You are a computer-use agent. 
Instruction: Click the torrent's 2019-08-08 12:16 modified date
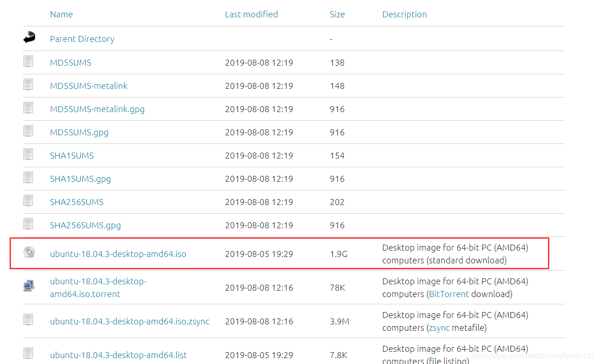[x=259, y=288]
